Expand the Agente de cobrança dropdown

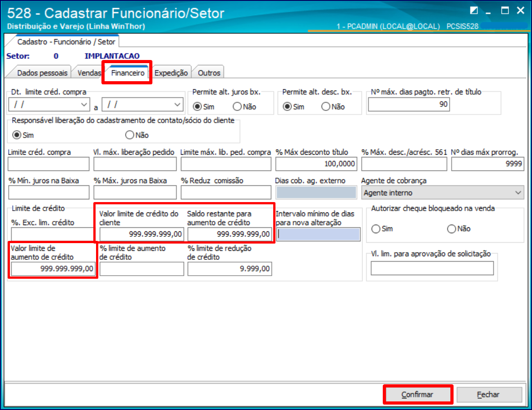pos(517,193)
